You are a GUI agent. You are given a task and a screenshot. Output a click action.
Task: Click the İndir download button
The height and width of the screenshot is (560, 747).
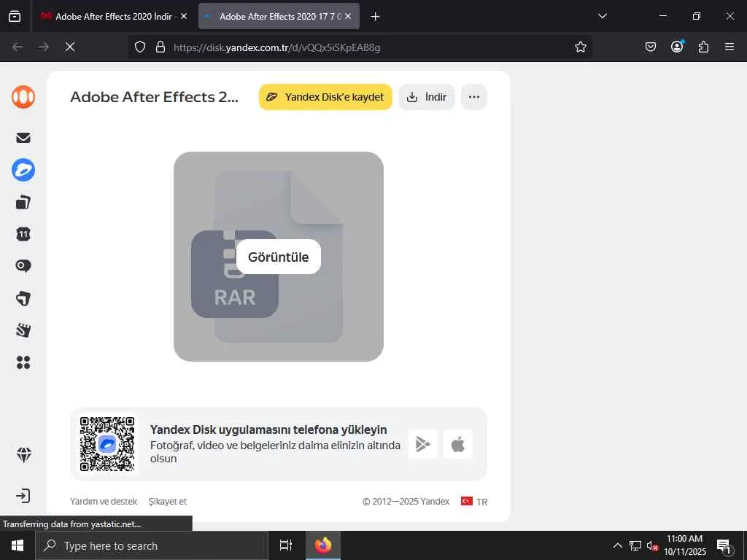click(x=427, y=97)
